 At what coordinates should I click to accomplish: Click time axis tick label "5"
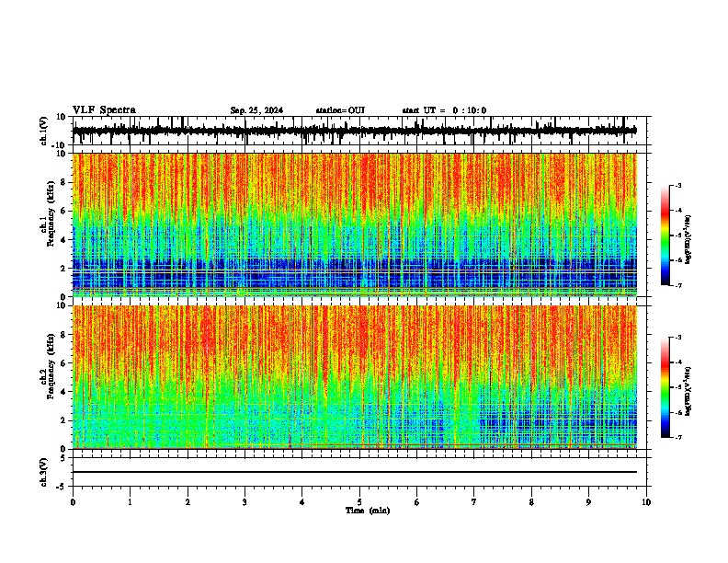tap(359, 502)
